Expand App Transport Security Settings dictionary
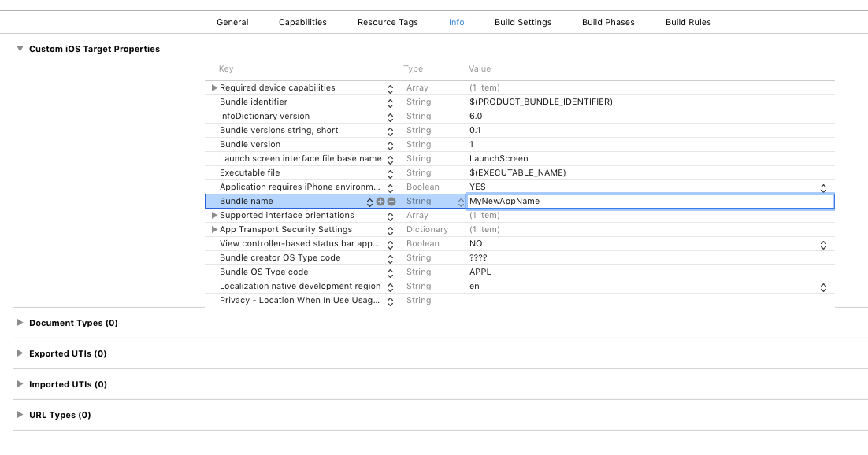868x455 pixels. pos(214,230)
